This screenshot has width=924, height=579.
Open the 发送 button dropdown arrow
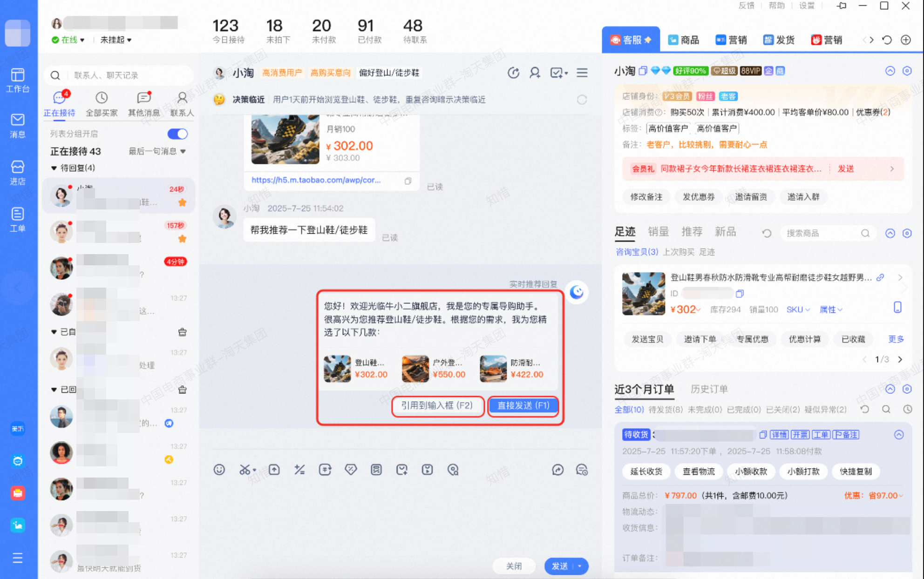point(580,566)
